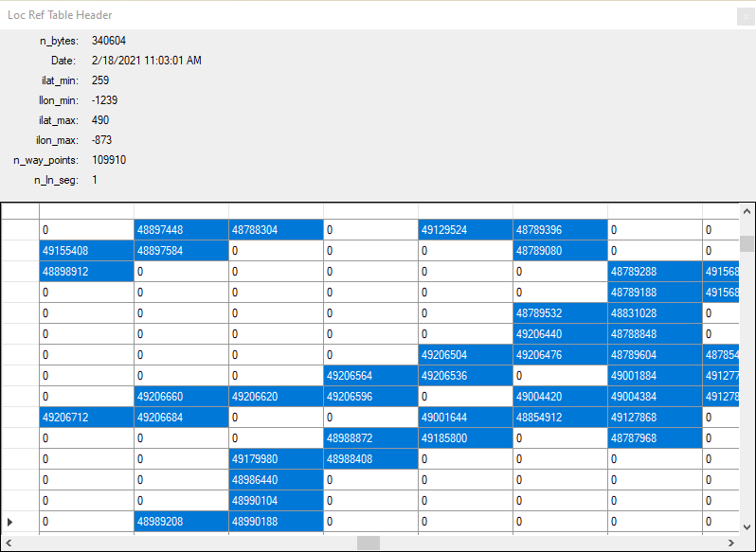Select cell value 49179980
This screenshot has height=552, width=756.
(275, 458)
